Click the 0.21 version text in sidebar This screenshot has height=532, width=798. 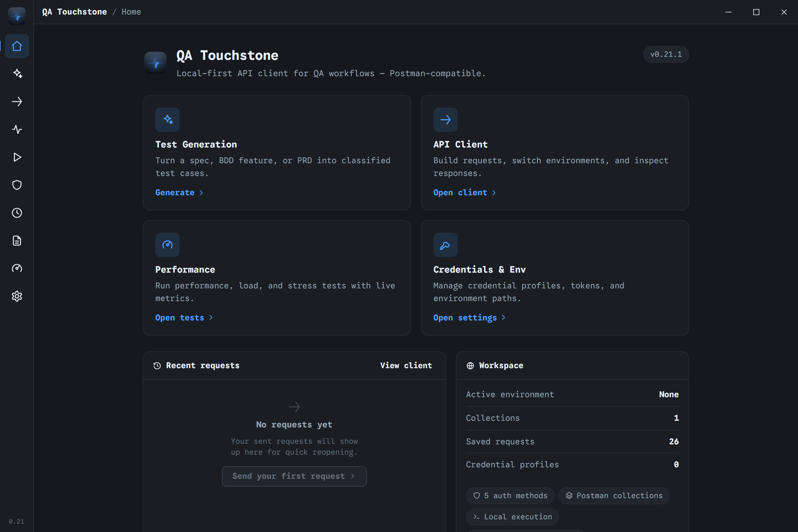point(17,521)
